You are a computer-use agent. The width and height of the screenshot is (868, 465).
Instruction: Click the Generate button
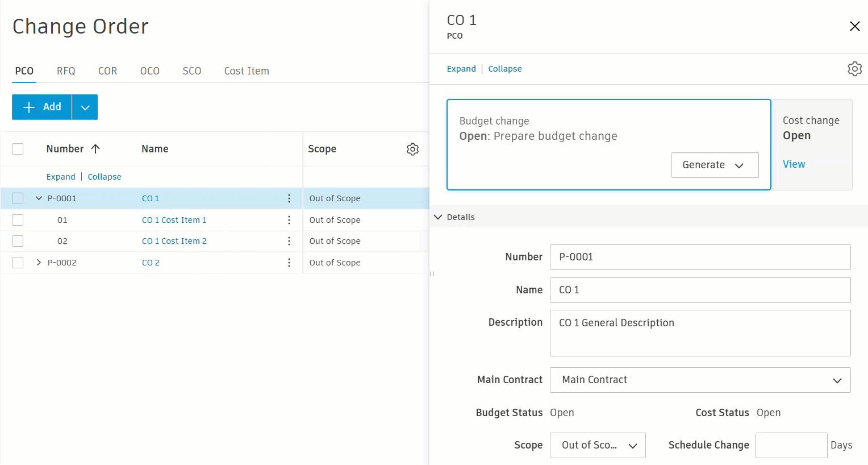pyautogui.click(x=714, y=165)
